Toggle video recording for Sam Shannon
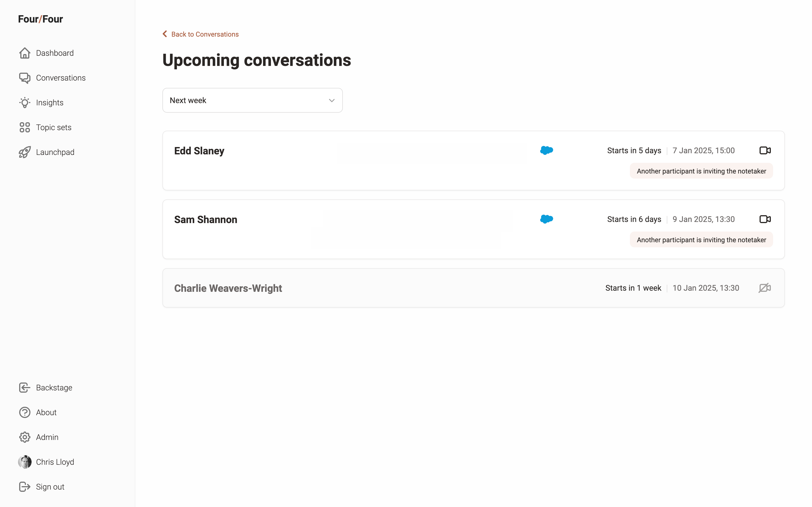812x507 pixels. [x=765, y=219]
